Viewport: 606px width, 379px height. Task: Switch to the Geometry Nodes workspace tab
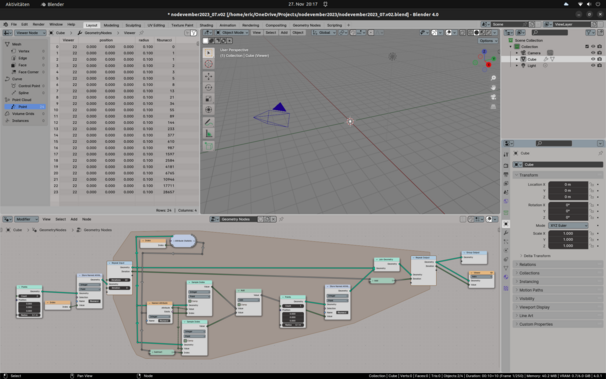click(x=306, y=25)
